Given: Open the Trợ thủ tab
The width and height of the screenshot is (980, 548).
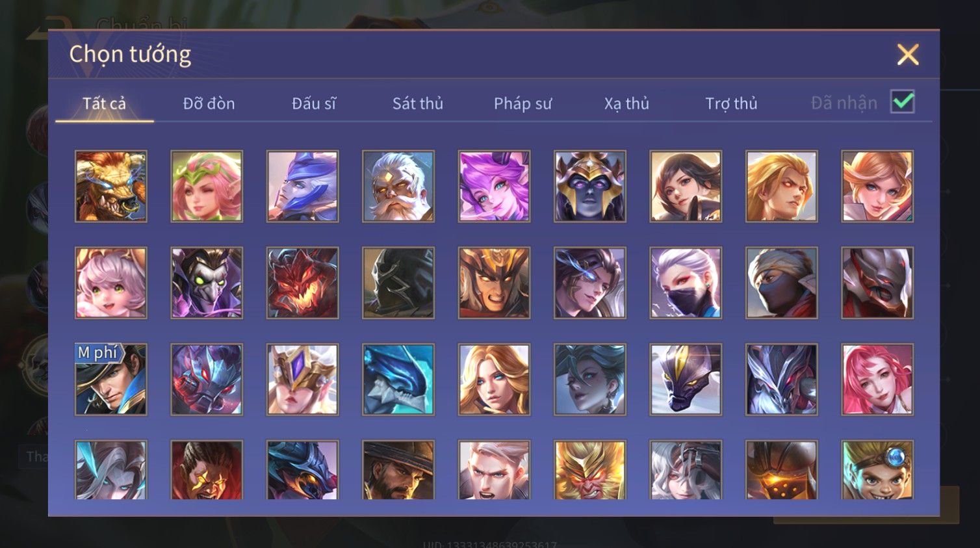Looking at the screenshot, I should (731, 103).
